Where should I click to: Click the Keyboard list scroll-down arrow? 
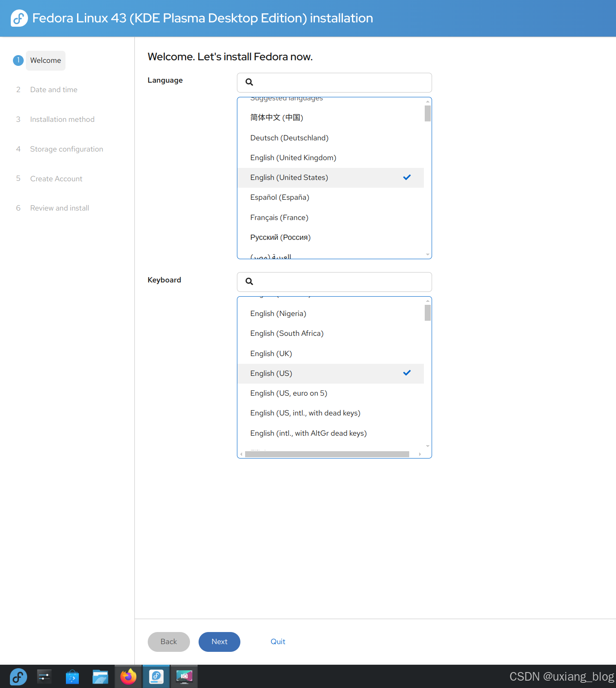click(x=428, y=446)
